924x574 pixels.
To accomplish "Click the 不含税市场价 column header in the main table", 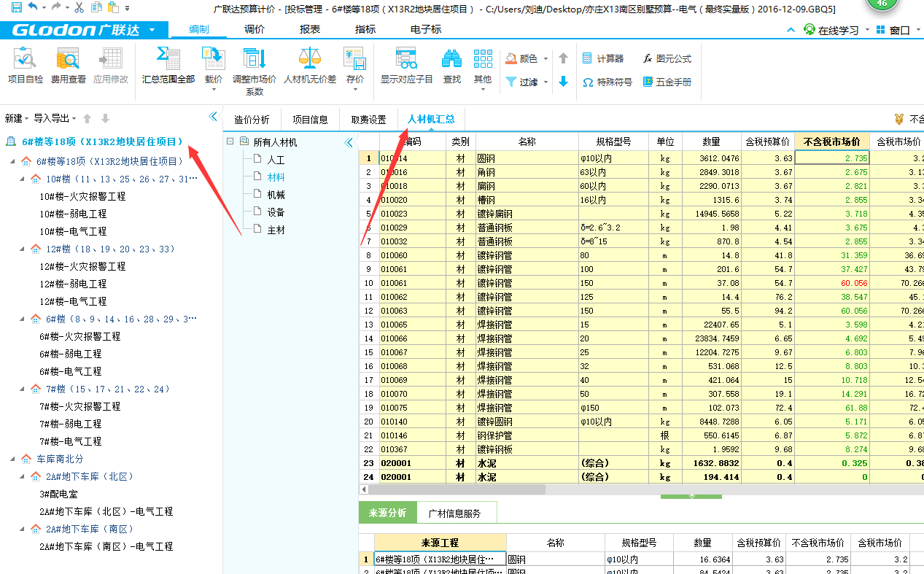I will (831, 141).
